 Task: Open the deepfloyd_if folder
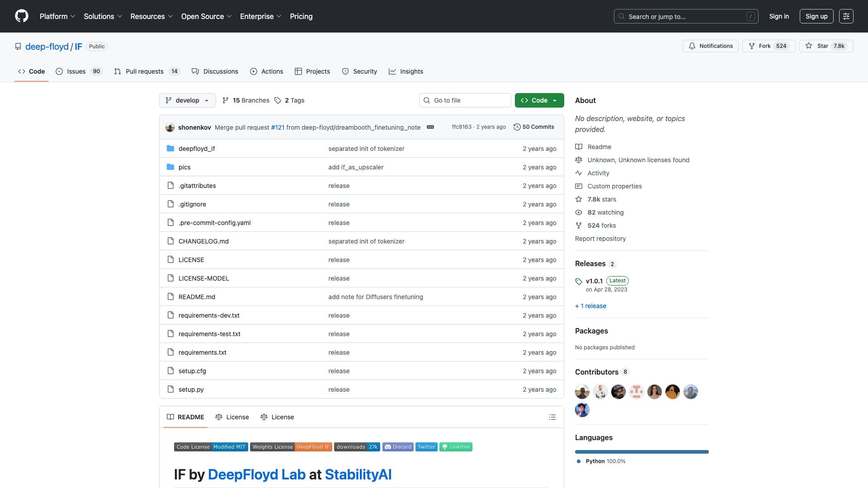(197, 149)
